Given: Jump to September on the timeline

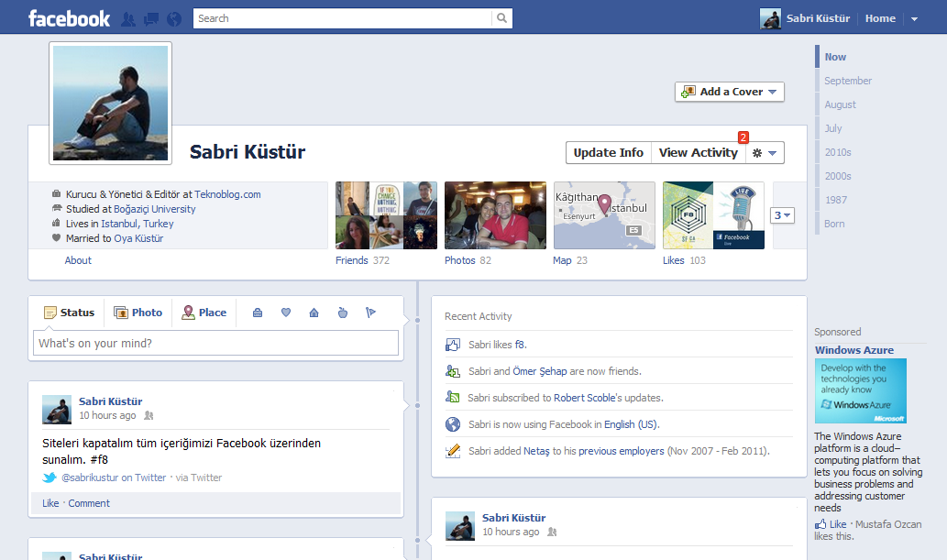Looking at the screenshot, I should point(848,81).
